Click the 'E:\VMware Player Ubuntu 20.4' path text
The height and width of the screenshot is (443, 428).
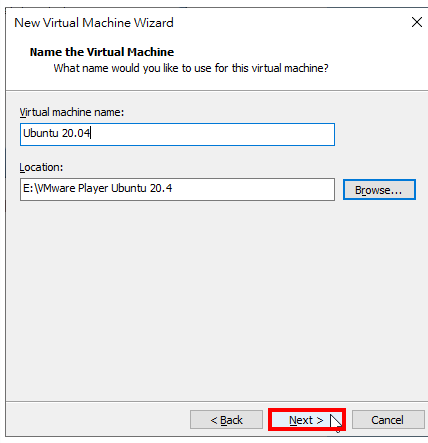pyautogui.click(x=97, y=188)
